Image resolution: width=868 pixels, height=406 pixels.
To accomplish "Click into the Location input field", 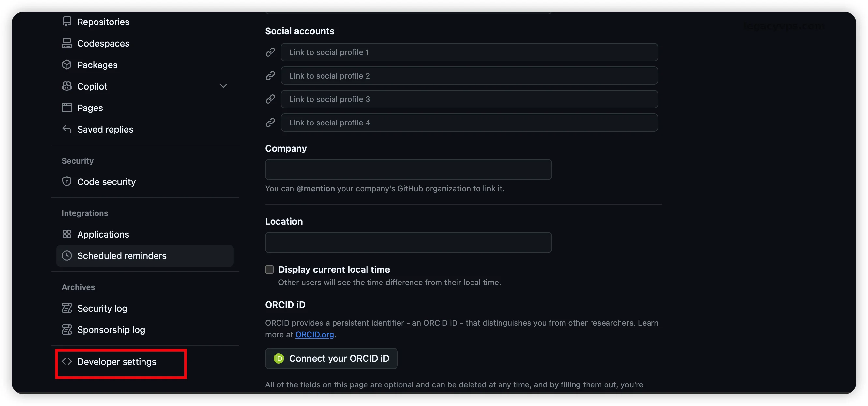I will (408, 242).
